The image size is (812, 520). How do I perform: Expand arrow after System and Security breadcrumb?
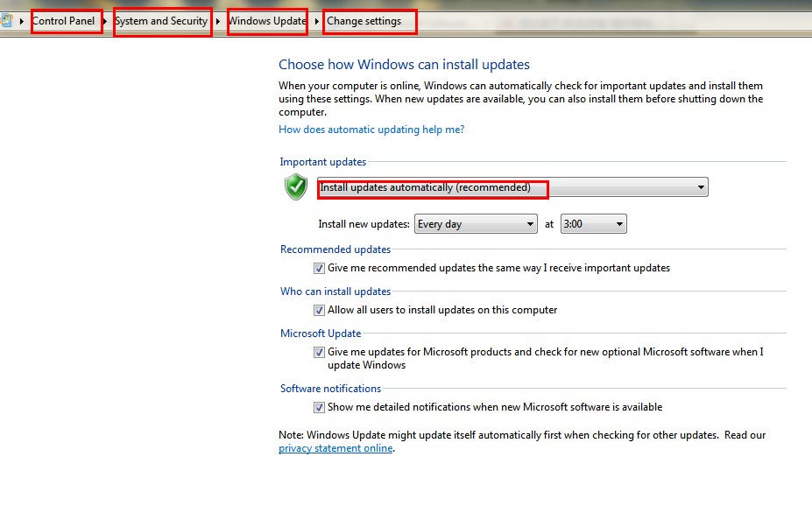pyautogui.click(x=218, y=21)
